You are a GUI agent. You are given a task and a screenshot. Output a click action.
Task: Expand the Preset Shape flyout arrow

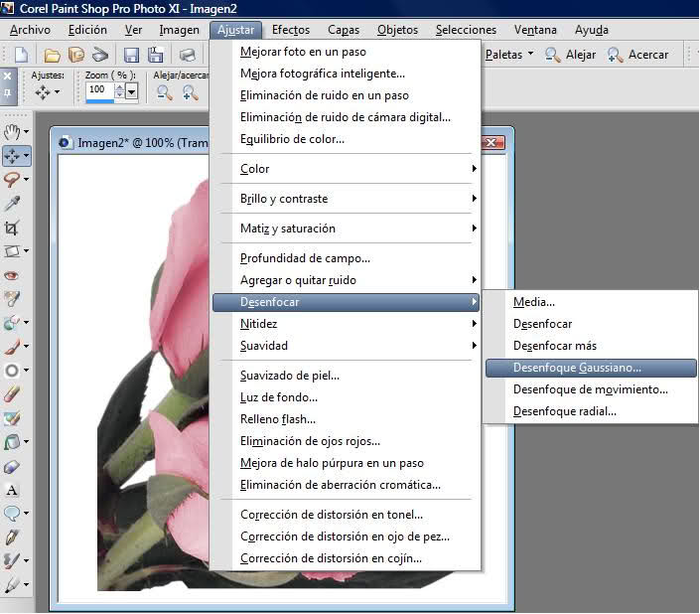point(27,513)
